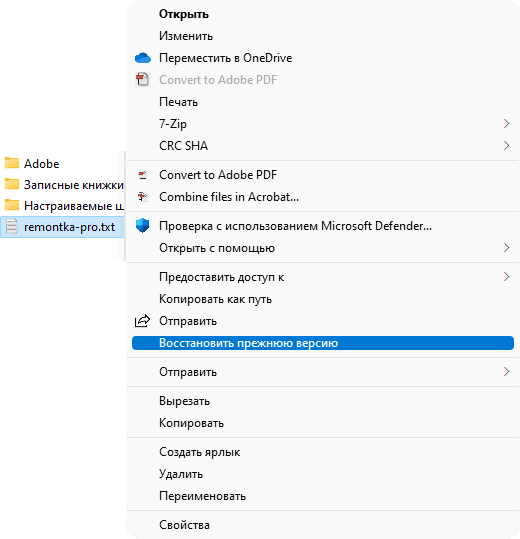Expand the Предоставить доступ к submenu arrow
Screen dimensions: 520x539
[x=506, y=277]
